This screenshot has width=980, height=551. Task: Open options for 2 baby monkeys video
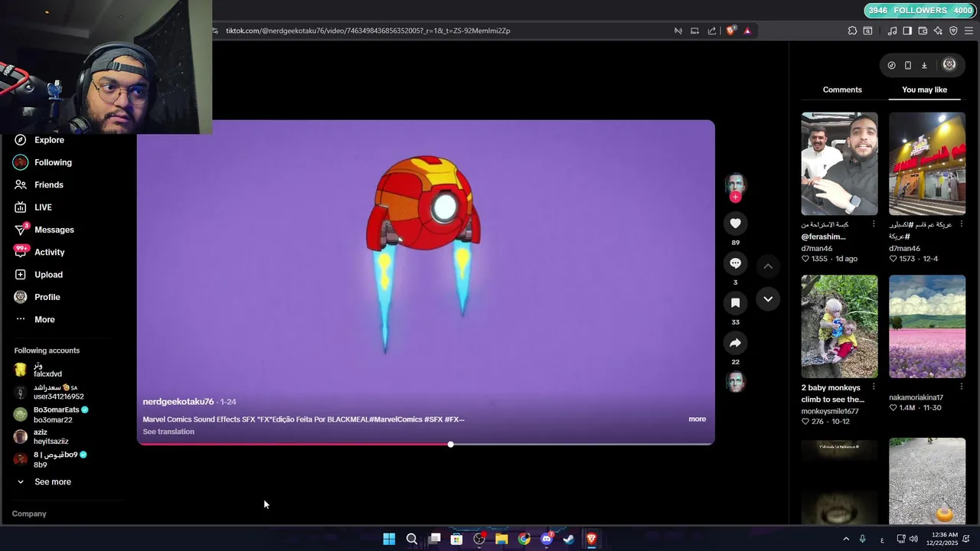click(874, 387)
